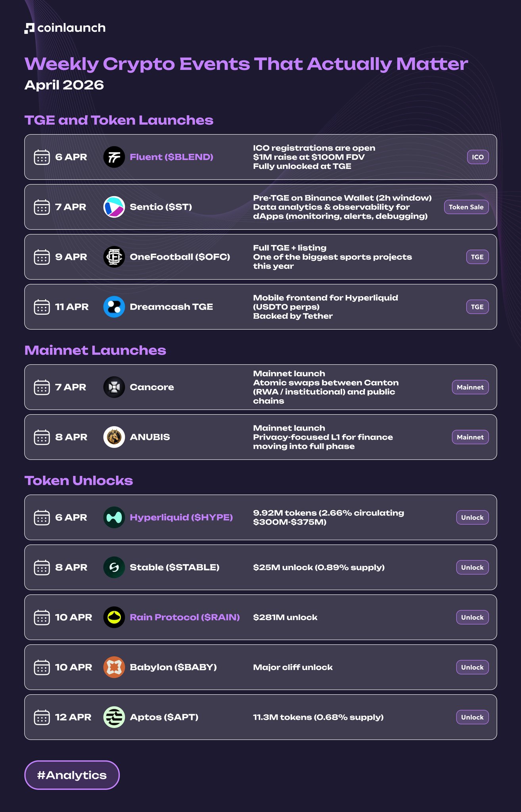
Task: Click the Babylon project logo
Action: [x=114, y=667]
